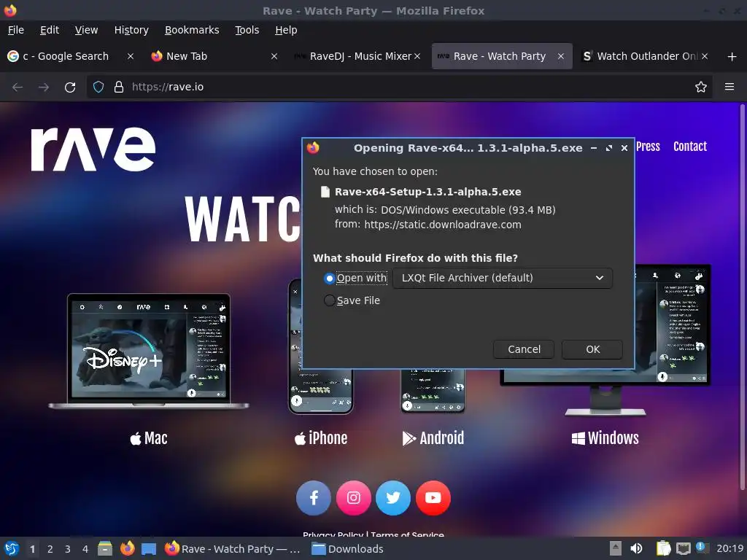The width and height of the screenshot is (747, 560).
Task: Close the Watch Outlander tab
Action: click(x=705, y=56)
